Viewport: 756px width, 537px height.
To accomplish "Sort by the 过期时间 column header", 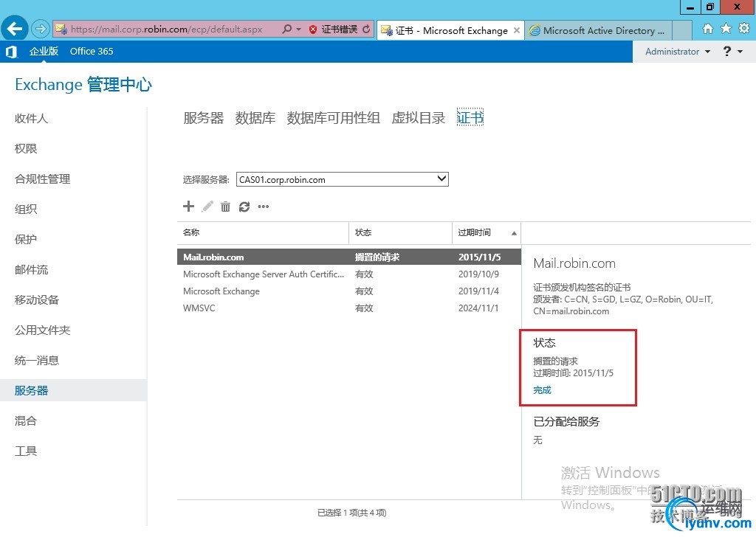I will (x=487, y=232).
